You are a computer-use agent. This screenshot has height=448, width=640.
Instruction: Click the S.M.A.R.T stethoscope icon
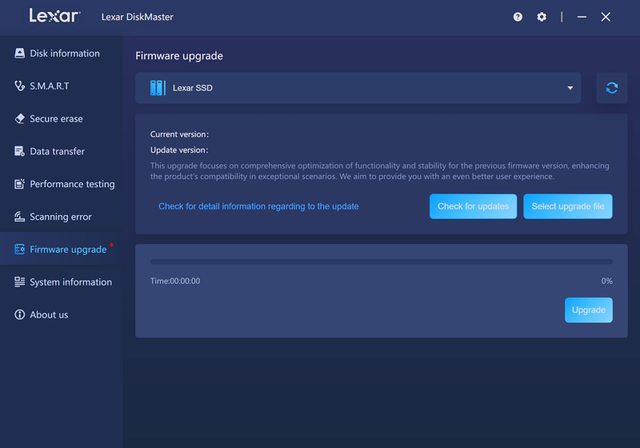tap(20, 86)
